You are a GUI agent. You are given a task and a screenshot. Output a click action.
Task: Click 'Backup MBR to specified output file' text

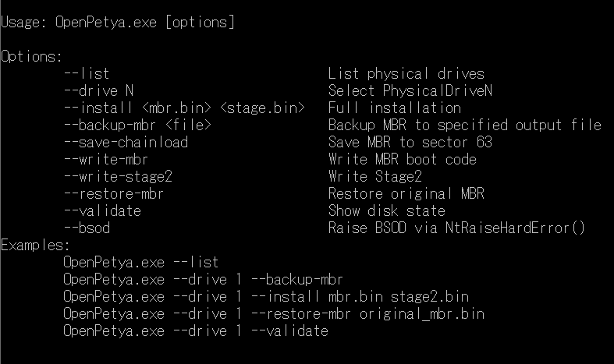point(465,125)
